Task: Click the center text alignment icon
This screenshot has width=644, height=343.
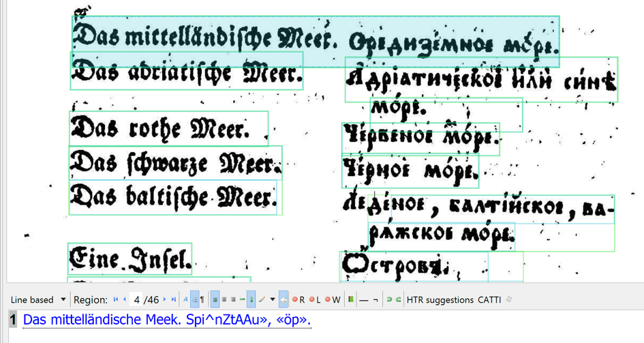Action: pos(224,299)
